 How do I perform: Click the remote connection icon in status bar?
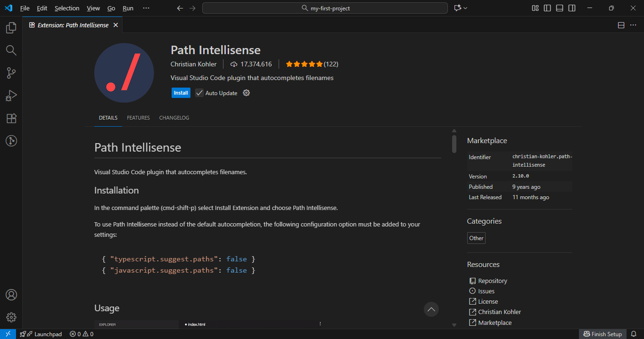7,334
